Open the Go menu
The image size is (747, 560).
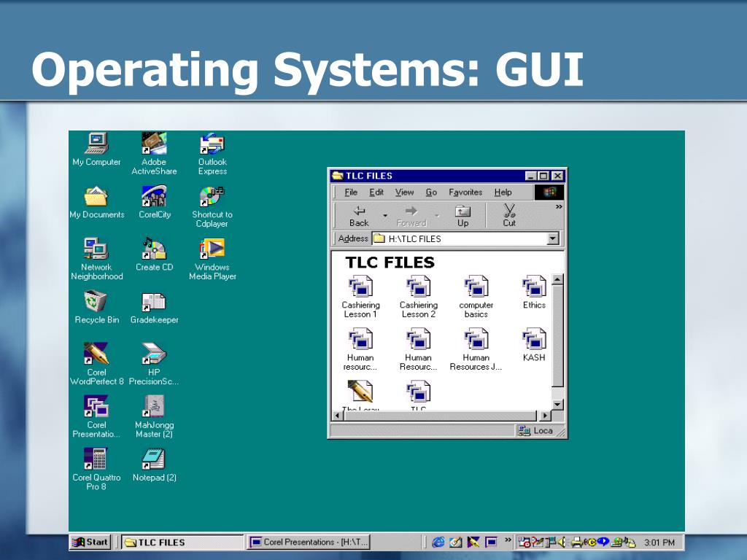point(431,192)
